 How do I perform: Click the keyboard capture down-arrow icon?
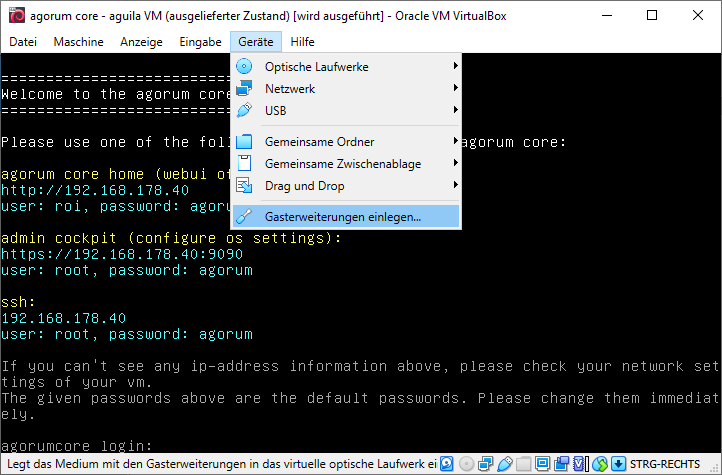tap(618, 463)
